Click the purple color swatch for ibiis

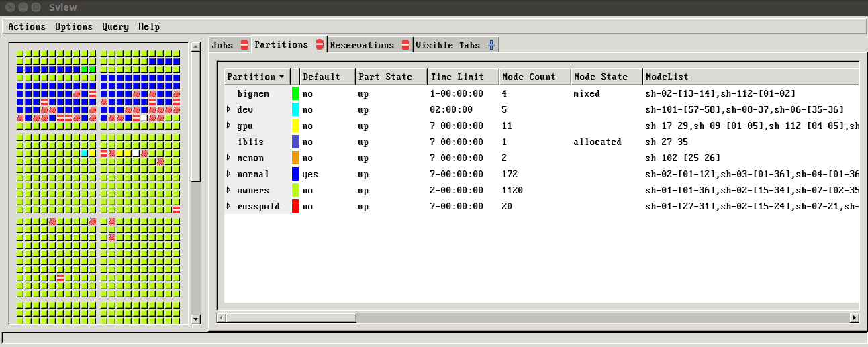(x=295, y=142)
